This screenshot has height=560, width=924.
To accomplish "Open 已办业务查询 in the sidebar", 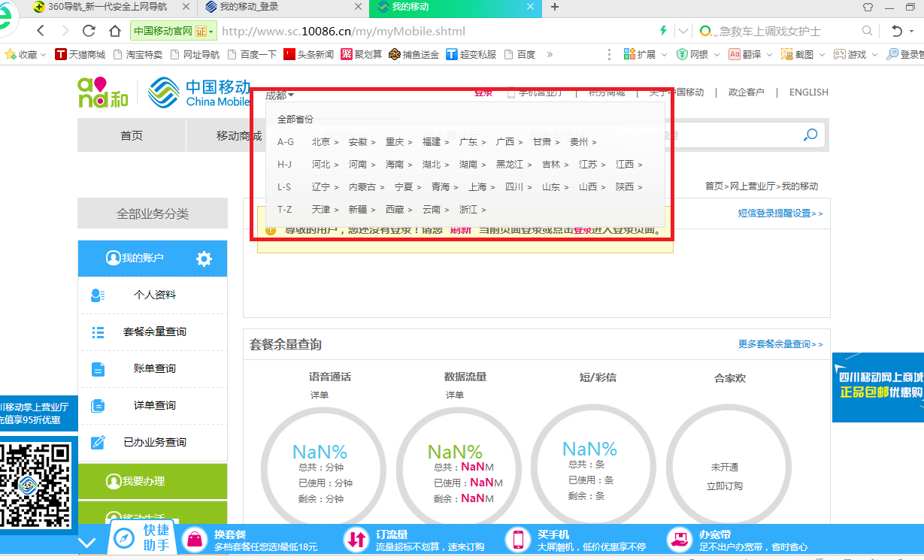I will [153, 443].
